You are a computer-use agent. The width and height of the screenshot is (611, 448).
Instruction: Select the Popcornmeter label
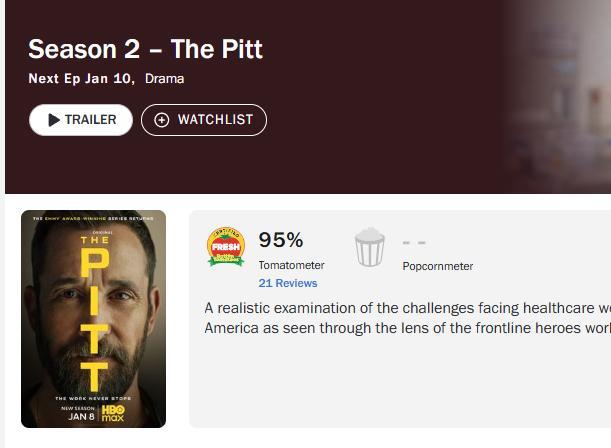(437, 266)
